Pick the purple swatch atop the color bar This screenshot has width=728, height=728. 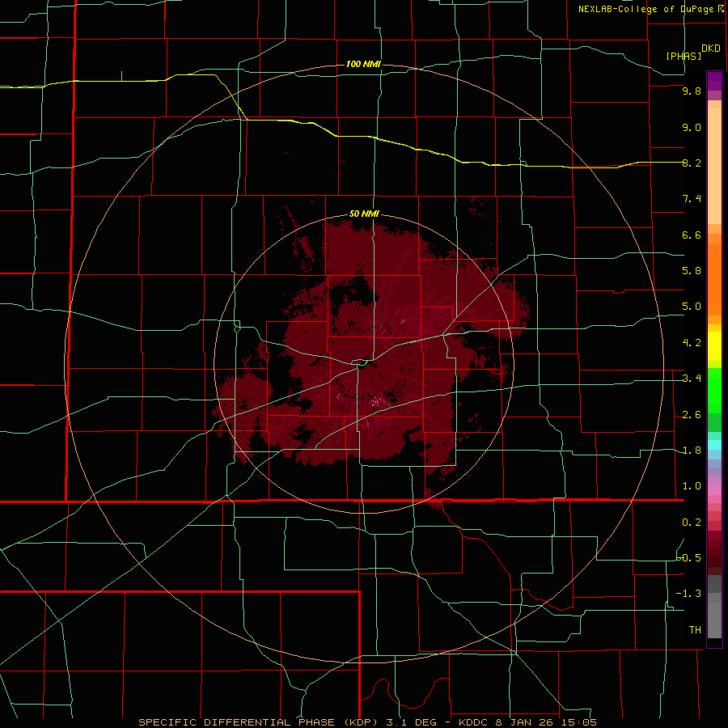point(714,81)
